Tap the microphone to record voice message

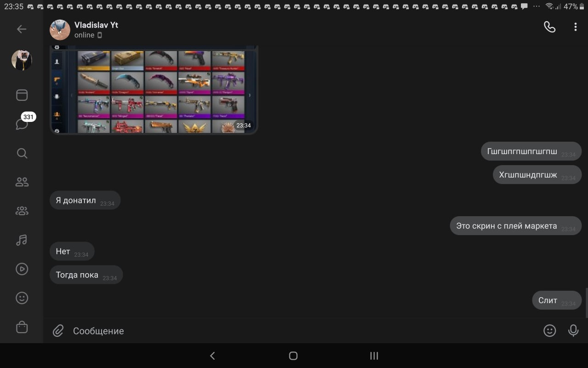click(573, 330)
